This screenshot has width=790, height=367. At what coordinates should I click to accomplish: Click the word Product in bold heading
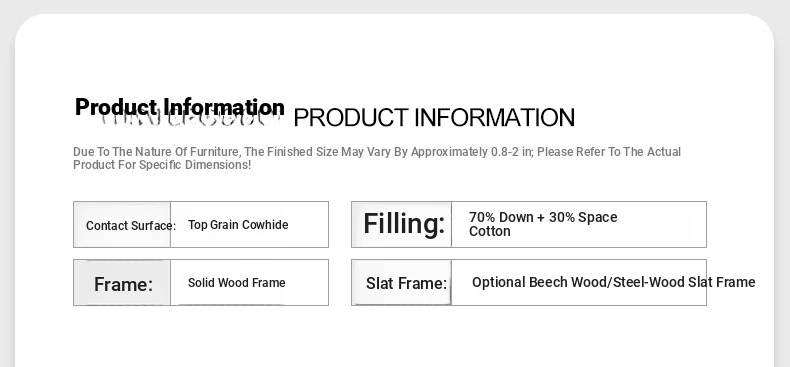click(116, 107)
